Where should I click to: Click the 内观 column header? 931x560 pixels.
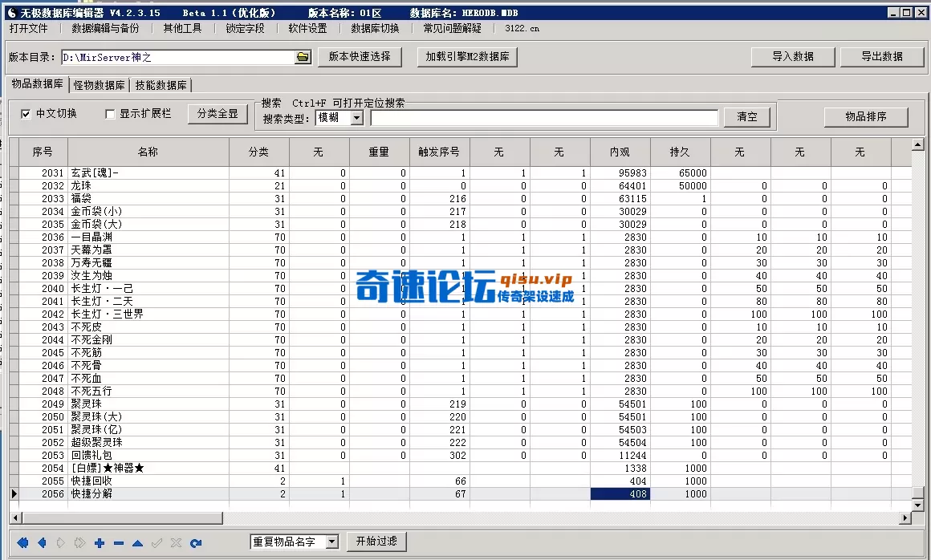pos(620,152)
